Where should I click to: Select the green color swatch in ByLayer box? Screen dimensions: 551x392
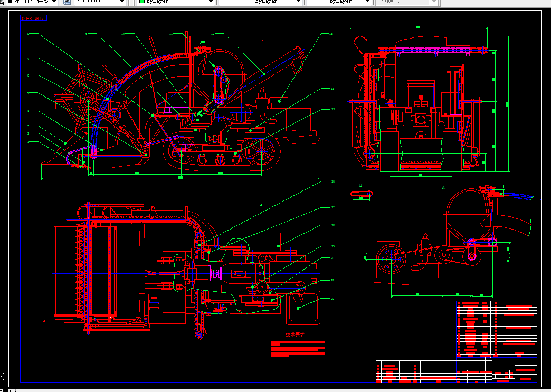coord(142,2)
